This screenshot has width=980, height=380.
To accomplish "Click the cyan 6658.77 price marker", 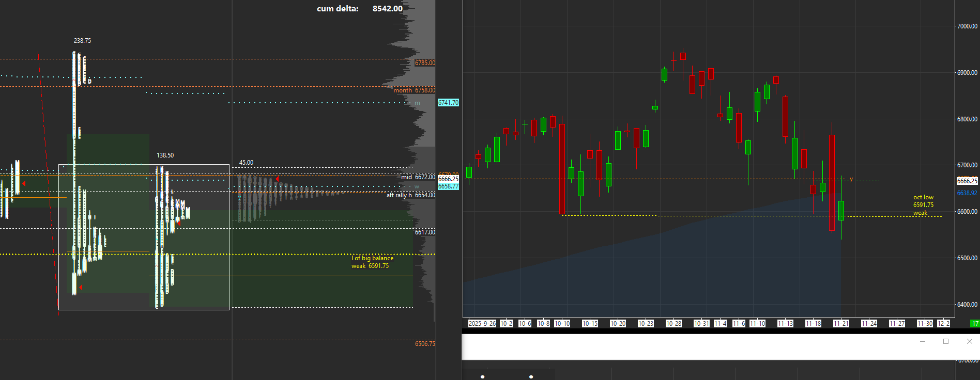I will pyautogui.click(x=448, y=186).
